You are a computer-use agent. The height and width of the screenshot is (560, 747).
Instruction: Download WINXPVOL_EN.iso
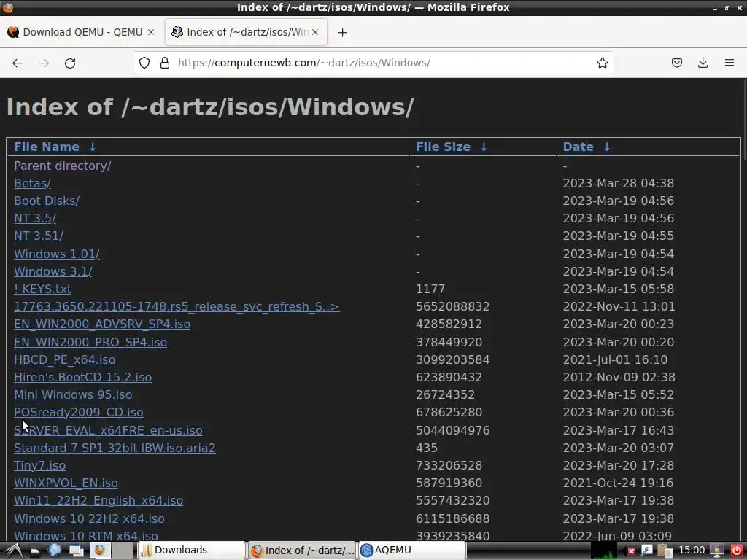[66, 483]
